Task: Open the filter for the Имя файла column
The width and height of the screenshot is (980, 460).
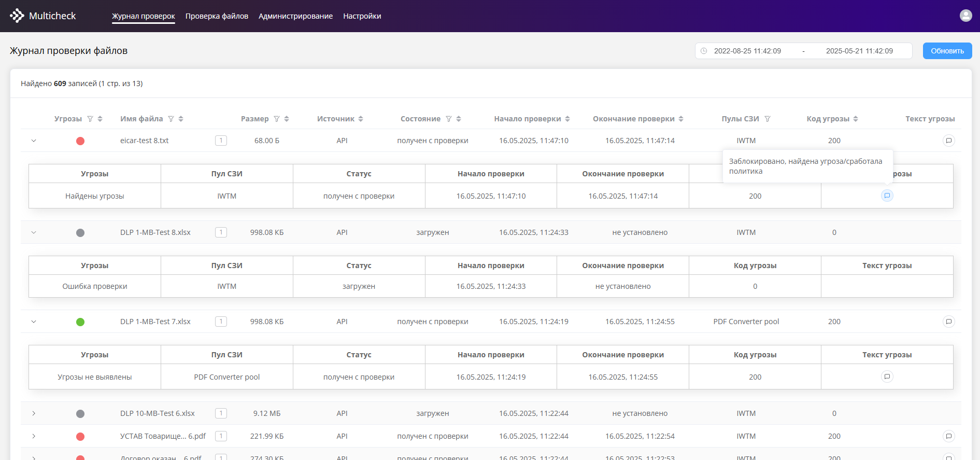Action: click(x=171, y=119)
